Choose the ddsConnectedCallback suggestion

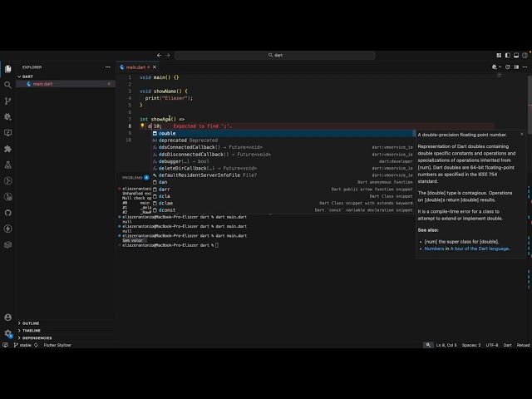283,147
